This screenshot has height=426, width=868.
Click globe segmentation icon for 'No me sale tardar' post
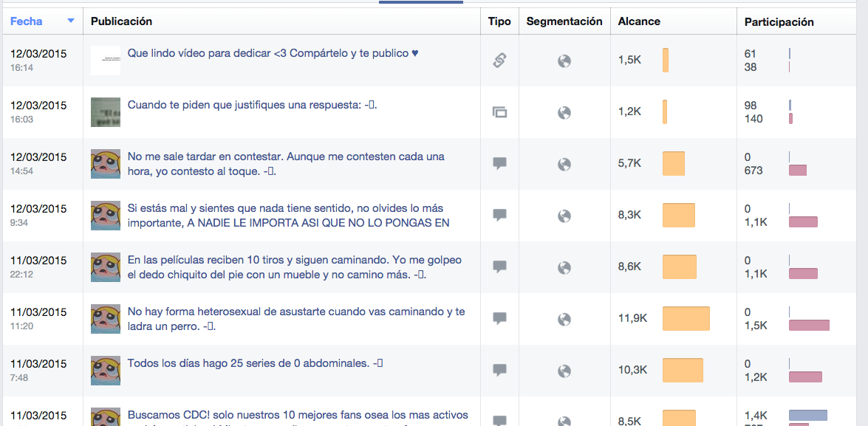click(564, 164)
